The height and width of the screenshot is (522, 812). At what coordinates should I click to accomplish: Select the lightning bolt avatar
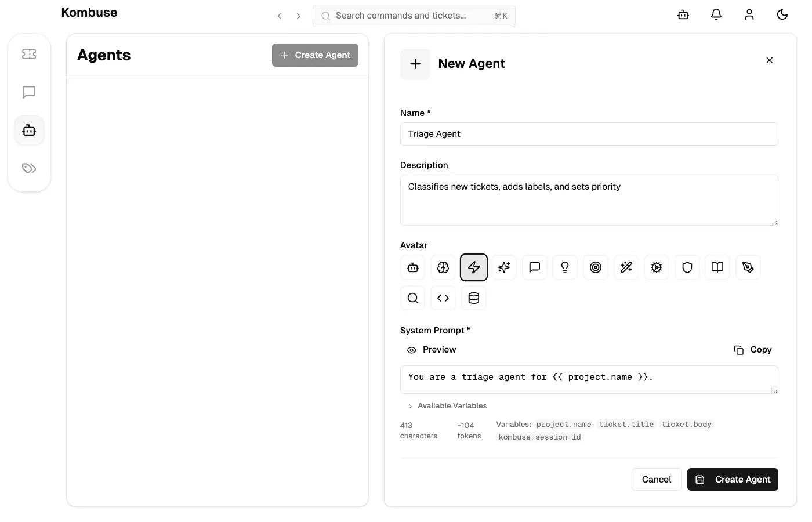474,267
